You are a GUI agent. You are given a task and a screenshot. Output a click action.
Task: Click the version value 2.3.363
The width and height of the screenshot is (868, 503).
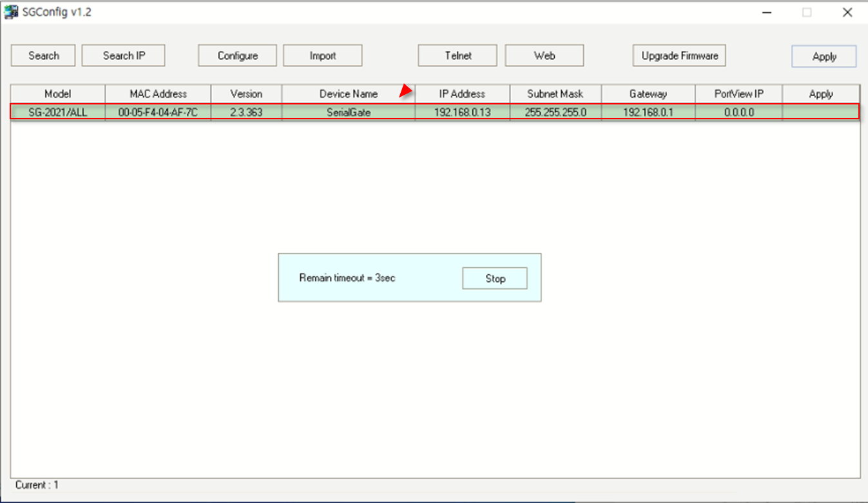[x=246, y=112]
